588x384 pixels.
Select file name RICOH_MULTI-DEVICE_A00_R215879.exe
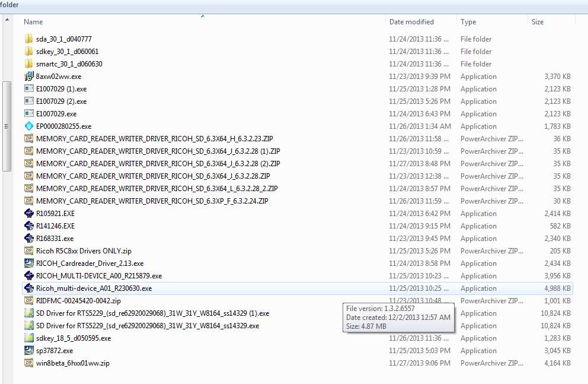pos(99,275)
